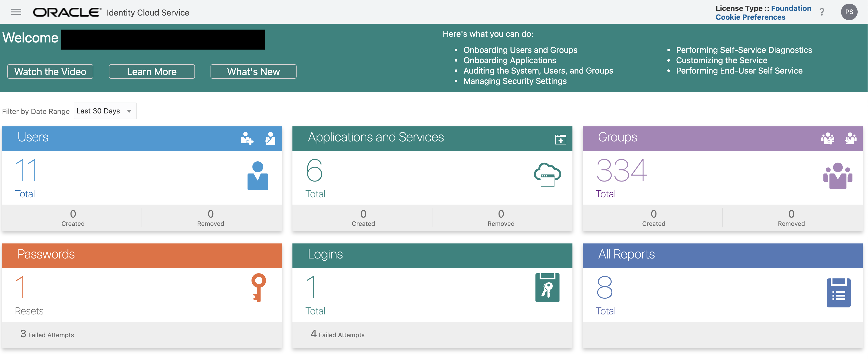Open the Cookie Preferences link
The width and height of the screenshot is (868, 360).
click(x=750, y=17)
